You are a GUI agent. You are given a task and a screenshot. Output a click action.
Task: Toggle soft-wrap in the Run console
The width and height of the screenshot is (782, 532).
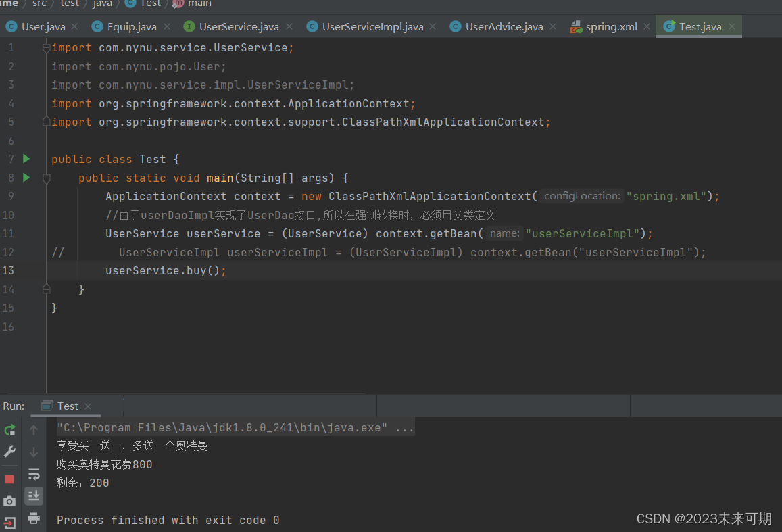[34, 474]
